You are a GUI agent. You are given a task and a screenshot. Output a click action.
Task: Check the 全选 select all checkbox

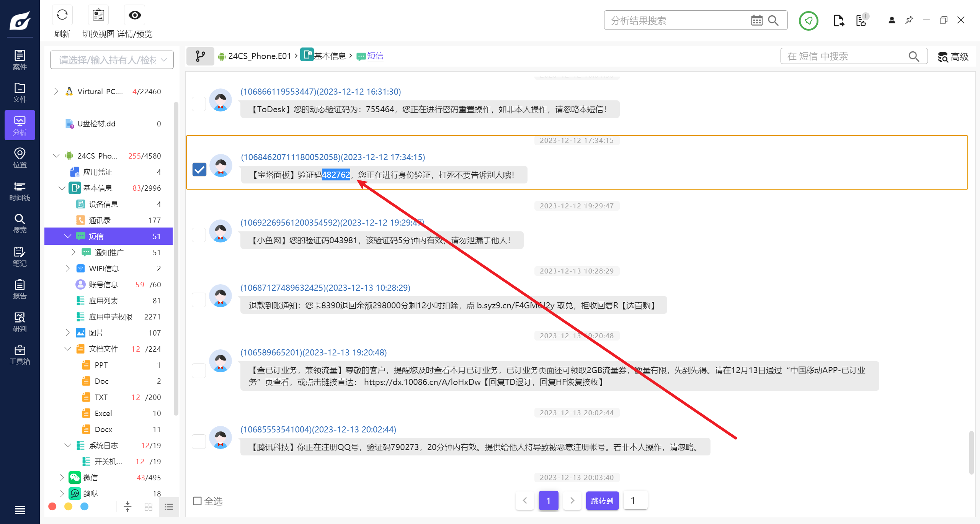198,501
